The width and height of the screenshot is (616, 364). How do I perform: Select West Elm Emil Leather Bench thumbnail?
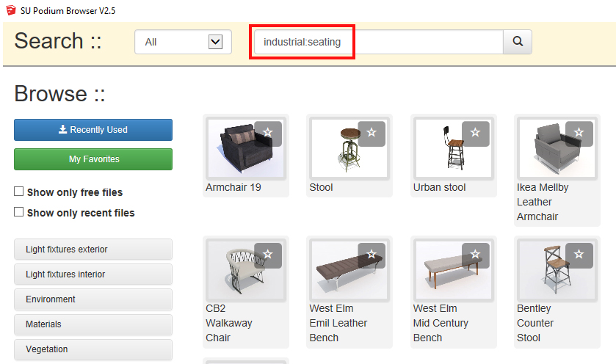click(x=349, y=270)
